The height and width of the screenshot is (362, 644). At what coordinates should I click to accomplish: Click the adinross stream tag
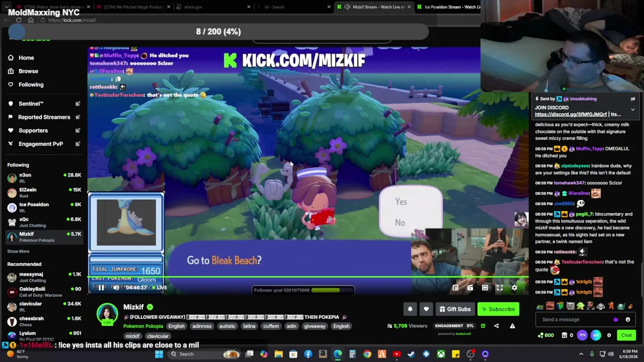tap(202, 326)
